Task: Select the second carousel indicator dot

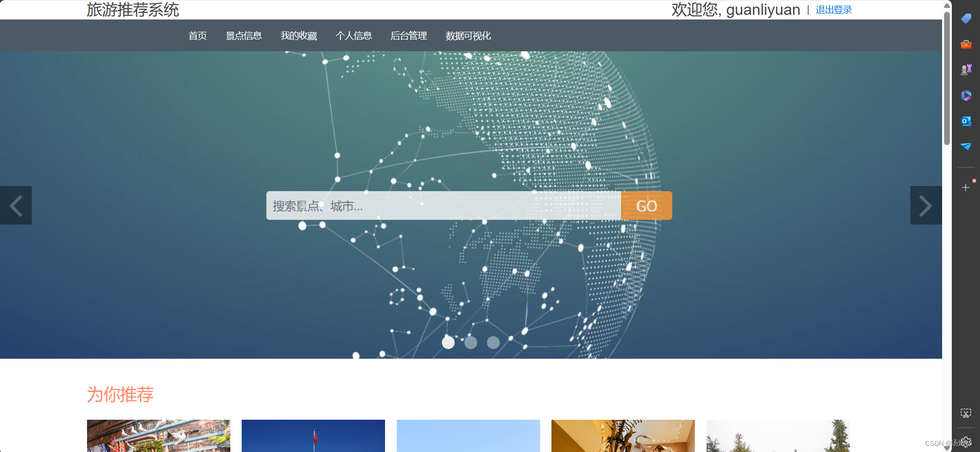Action: [x=471, y=342]
